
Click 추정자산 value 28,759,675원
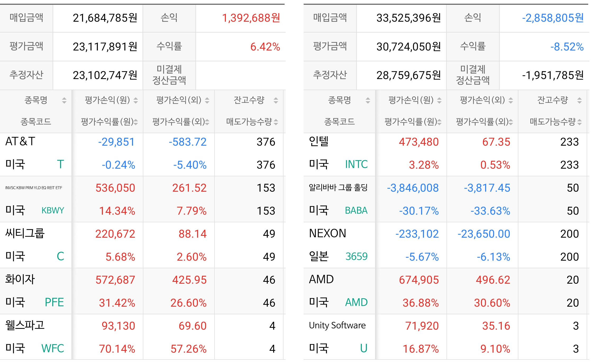pos(409,75)
